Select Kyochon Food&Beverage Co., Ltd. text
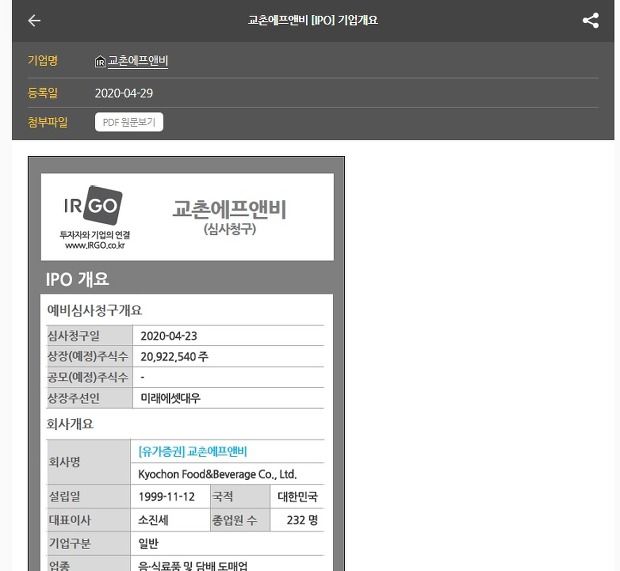This screenshot has width=620, height=571. [x=217, y=474]
